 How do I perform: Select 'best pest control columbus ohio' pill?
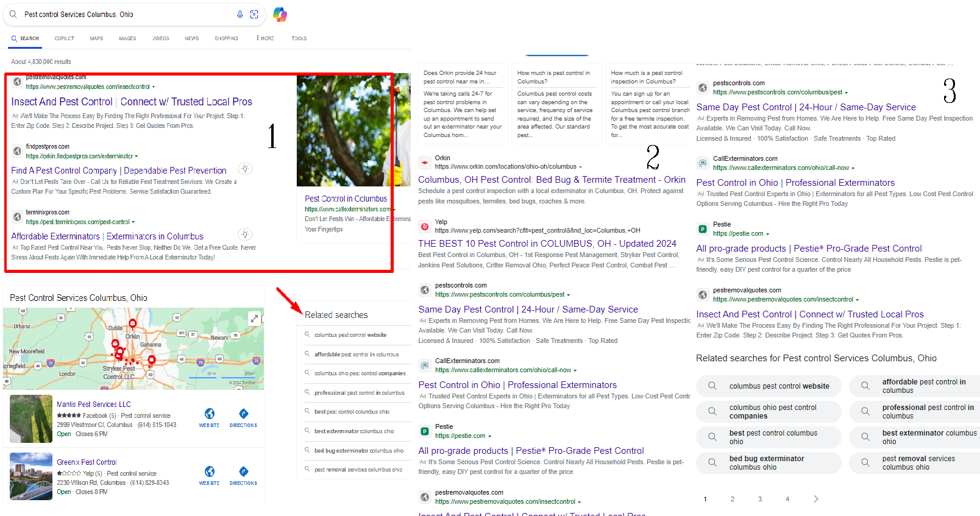769,437
